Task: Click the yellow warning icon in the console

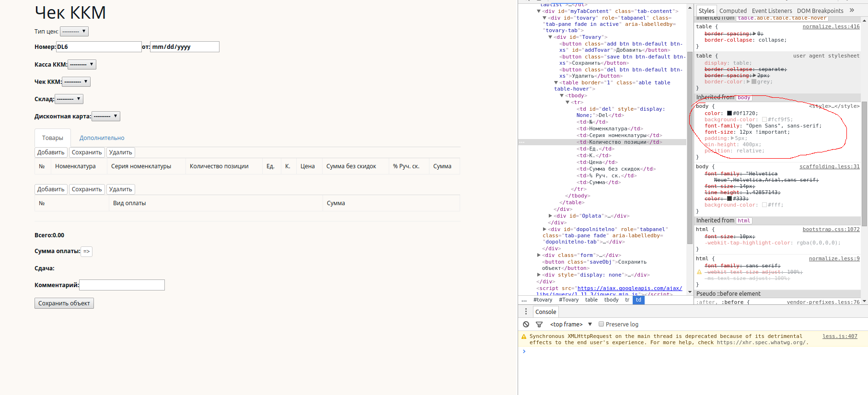Action: 524,337
